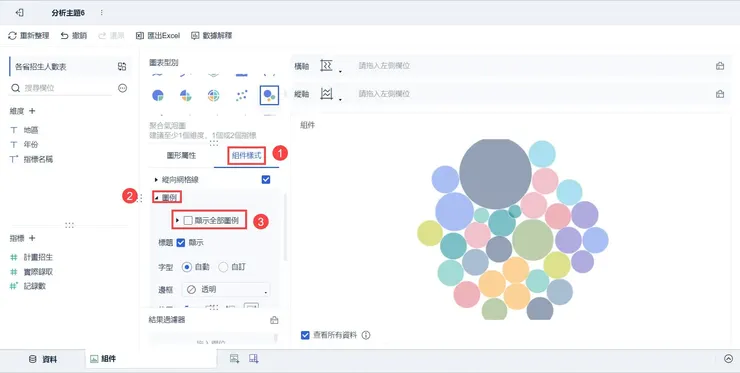Open the 邊框 透明 dropdown

click(226, 289)
